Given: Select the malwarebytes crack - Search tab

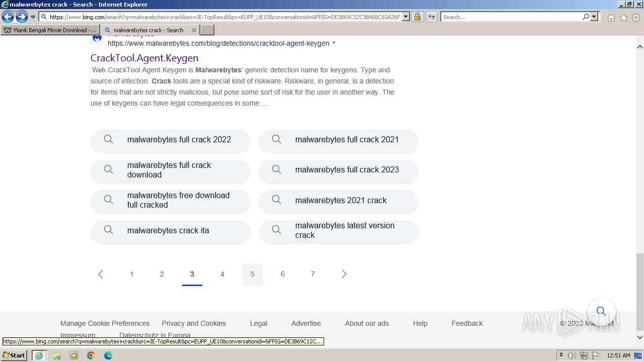Looking at the screenshot, I should 149,30.
